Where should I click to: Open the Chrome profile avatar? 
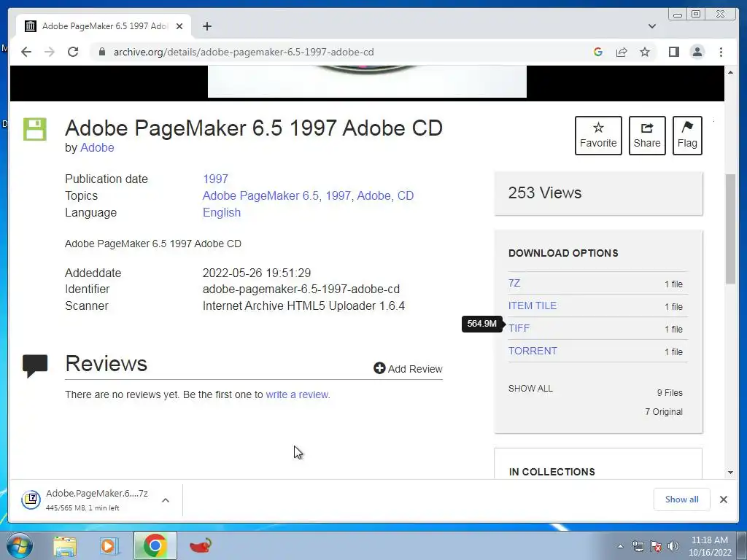[697, 52]
